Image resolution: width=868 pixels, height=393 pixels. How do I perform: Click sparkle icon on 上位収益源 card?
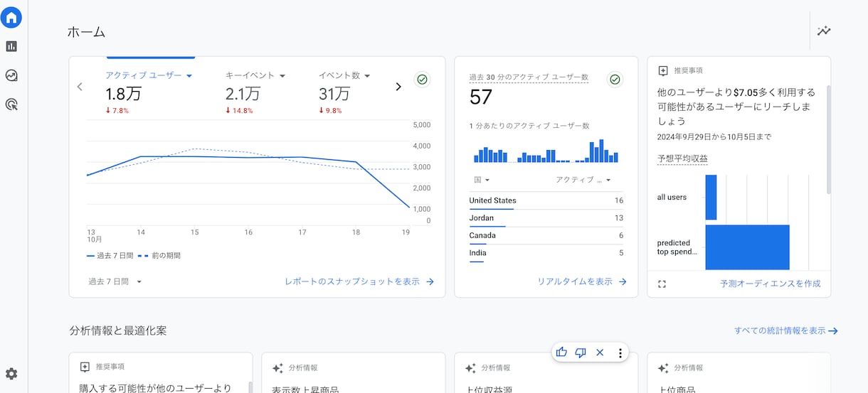[470, 368]
